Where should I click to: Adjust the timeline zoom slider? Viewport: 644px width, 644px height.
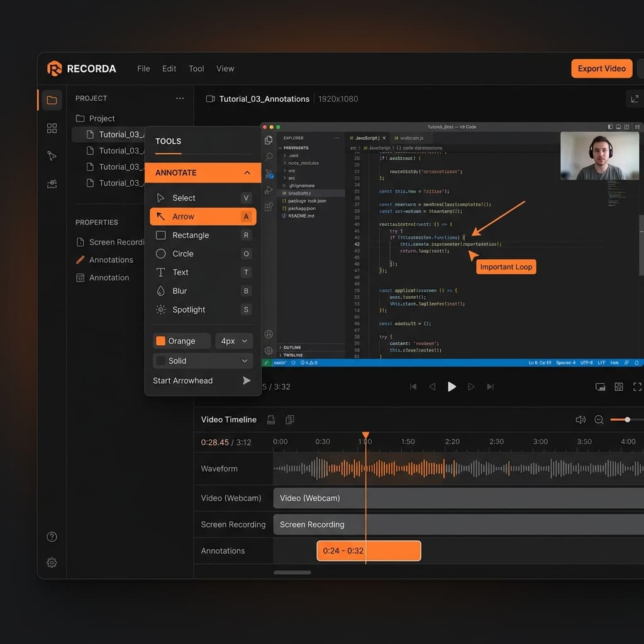[626, 419]
